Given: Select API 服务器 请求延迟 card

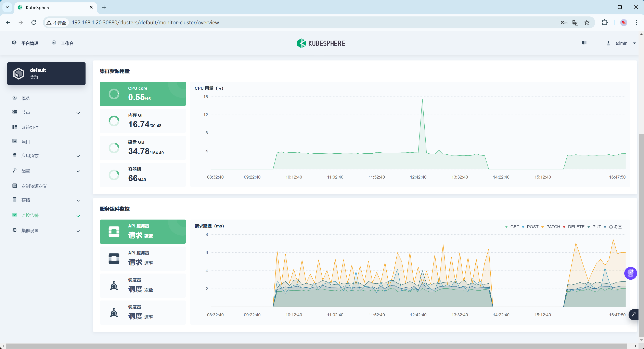Looking at the screenshot, I should tap(142, 232).
